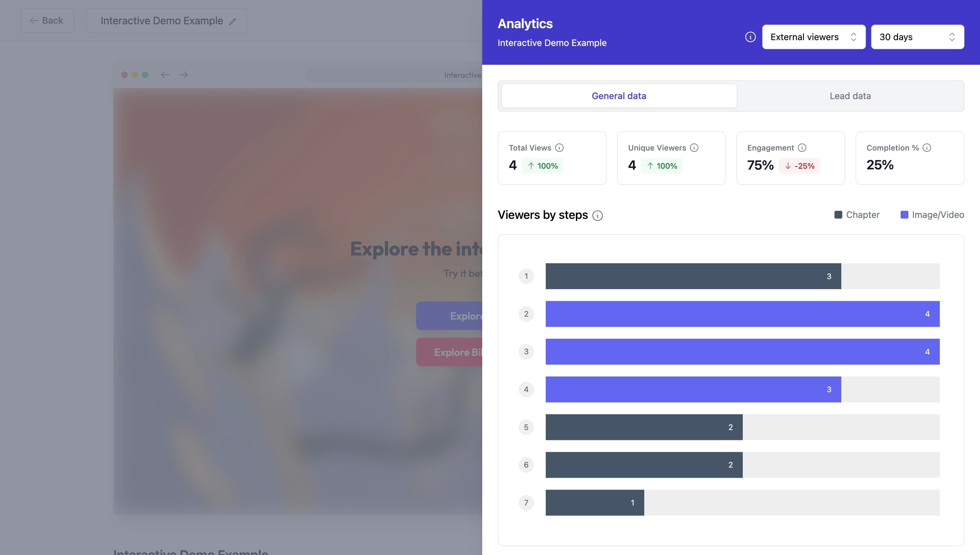Click the browser mockup back arrow
The width and height of the screenshot is (980, 555).
tap(165, 75)
